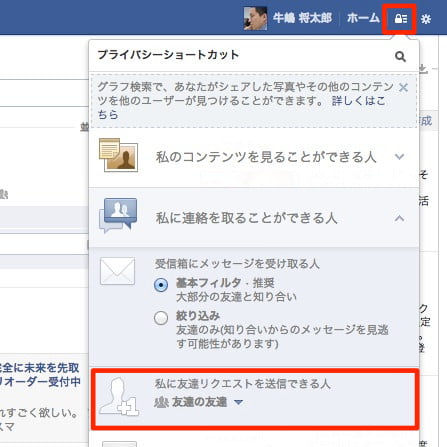Open the privacy shortcuts lock icon
Screen dimensions: 447x447
(400, 19)
